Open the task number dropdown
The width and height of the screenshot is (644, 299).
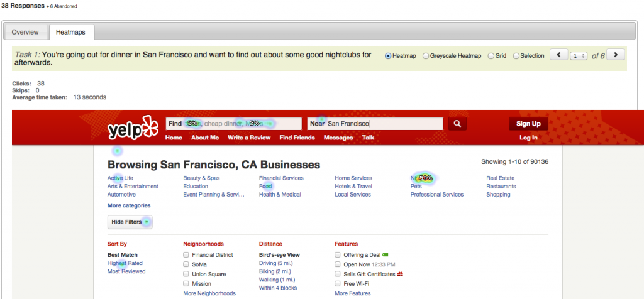click(x=579, y=56)
